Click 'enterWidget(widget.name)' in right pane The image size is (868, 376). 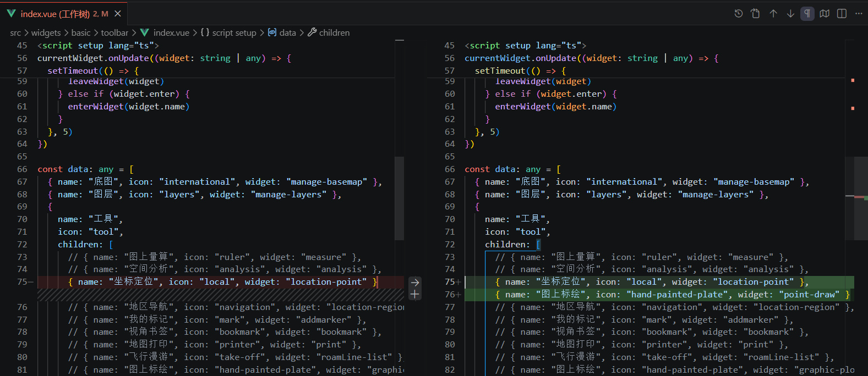tap(556, 107)
